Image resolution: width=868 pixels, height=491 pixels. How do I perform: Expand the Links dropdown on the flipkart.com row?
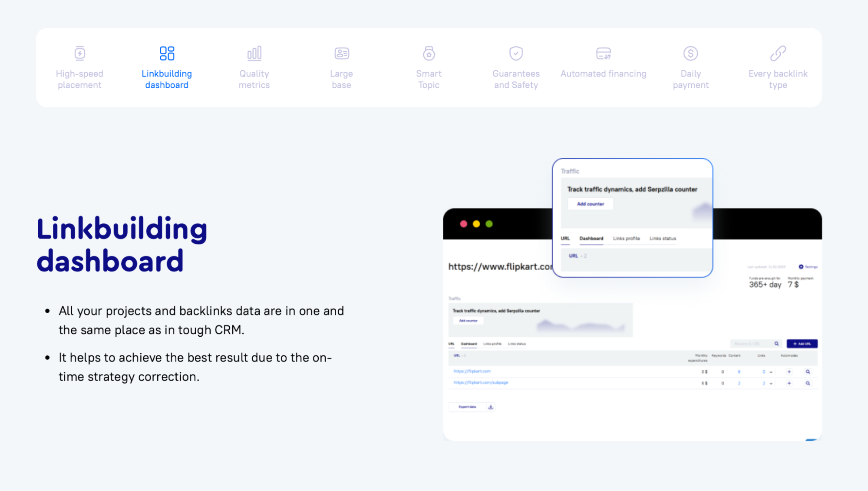771,372
